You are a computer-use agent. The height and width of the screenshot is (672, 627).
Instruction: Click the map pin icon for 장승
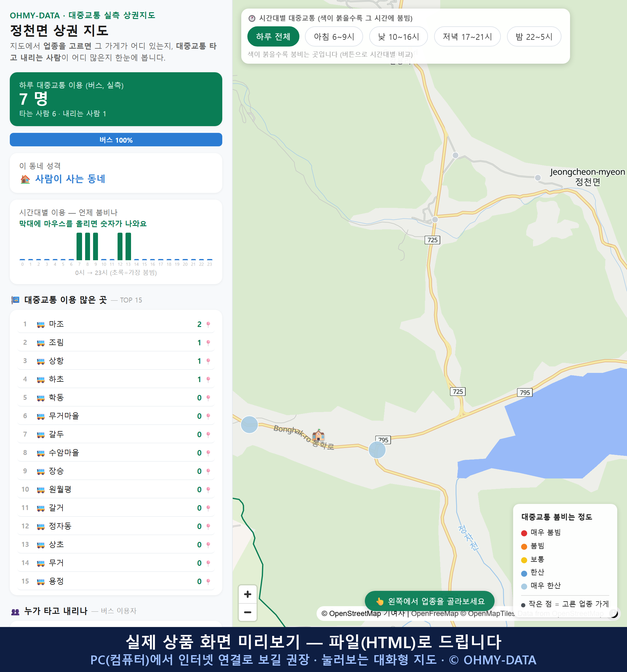click(208, 471)
